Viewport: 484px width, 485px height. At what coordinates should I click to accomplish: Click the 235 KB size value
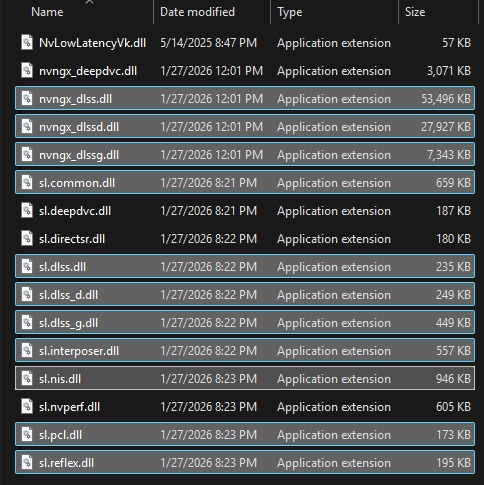pos(453,267)
